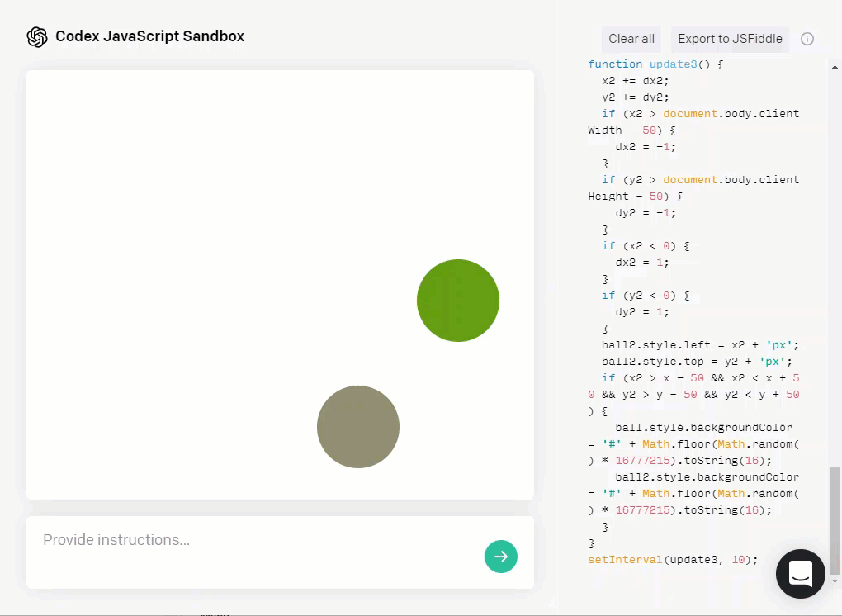Click the 'ball.style.backgroundColor' code line
This screenshot has height=616, width=842.
(703, 428)
